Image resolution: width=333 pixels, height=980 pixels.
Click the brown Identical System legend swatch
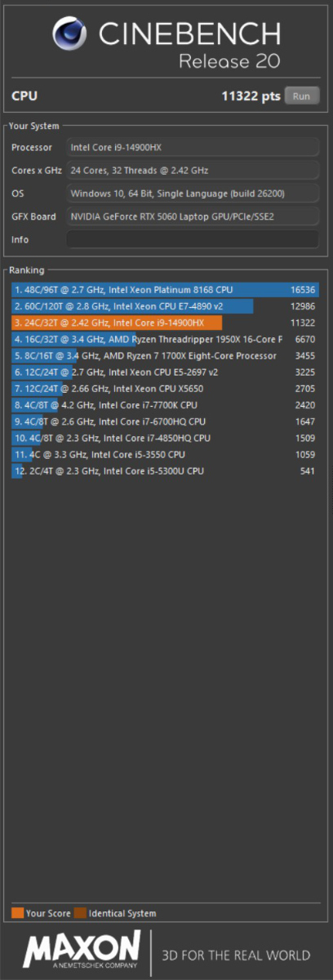(x=80, y=914)
